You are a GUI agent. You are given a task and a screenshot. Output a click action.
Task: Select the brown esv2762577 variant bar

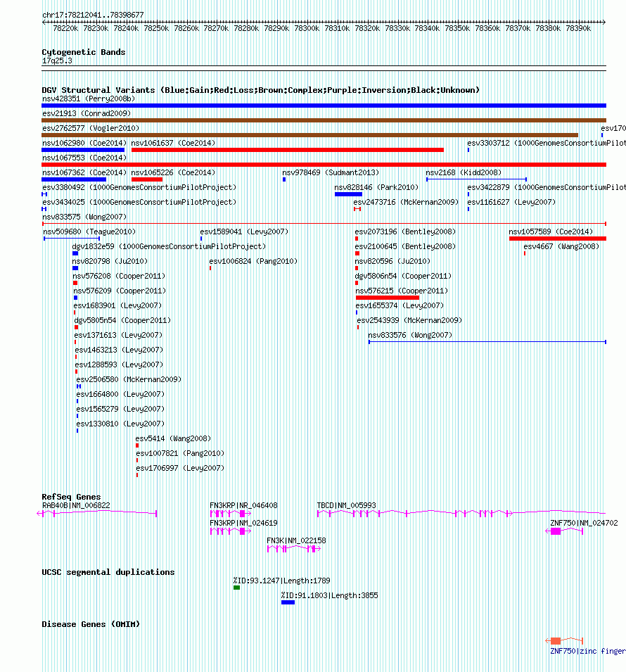pos(309,135)
